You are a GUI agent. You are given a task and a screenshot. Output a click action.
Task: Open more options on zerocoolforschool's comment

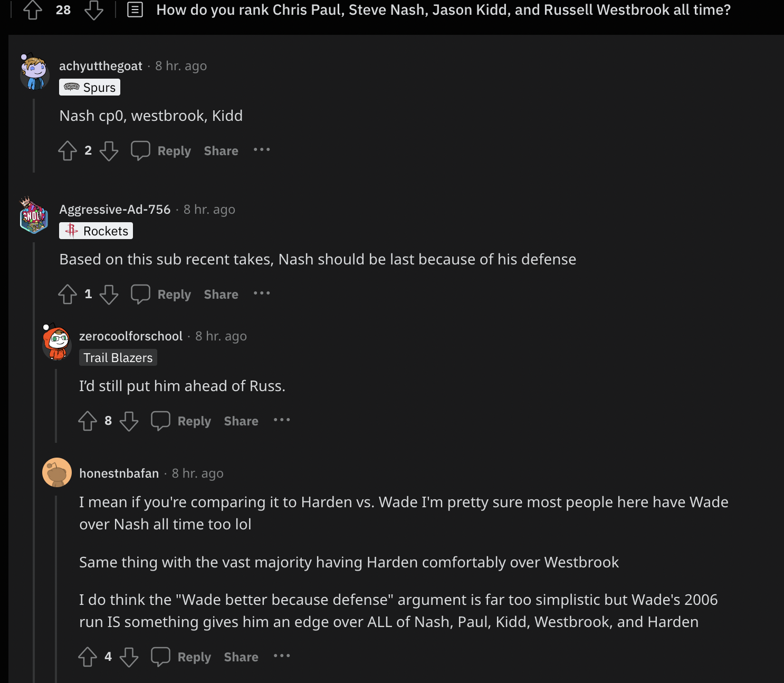click(282, 420)
